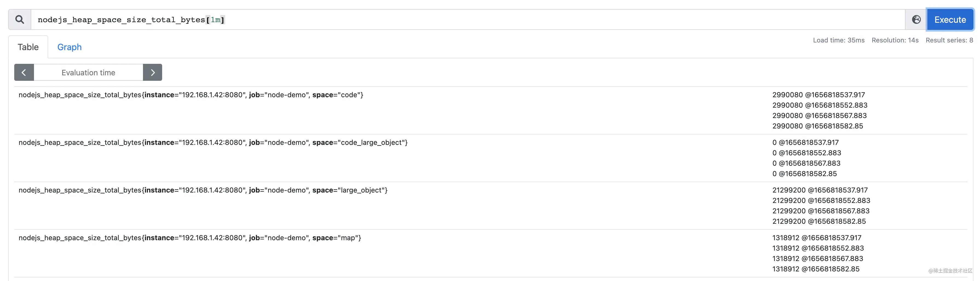Click the Execute button

(950, 19)
